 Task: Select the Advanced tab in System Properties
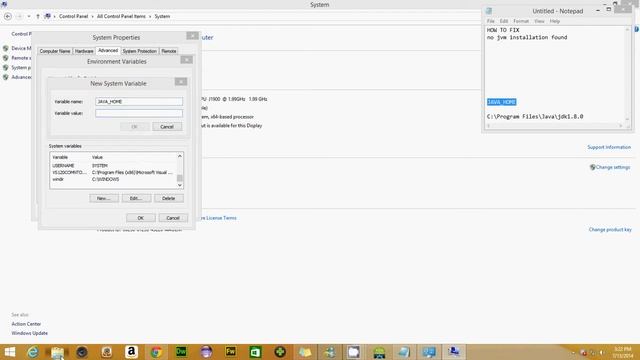pos(108,51)
